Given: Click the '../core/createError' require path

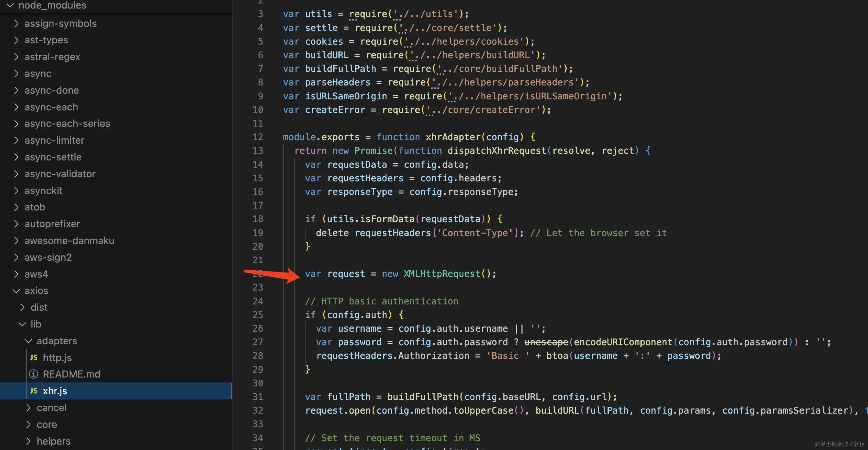Looking at the screenshot, I should pyautogui.click(x=483, y=110).
